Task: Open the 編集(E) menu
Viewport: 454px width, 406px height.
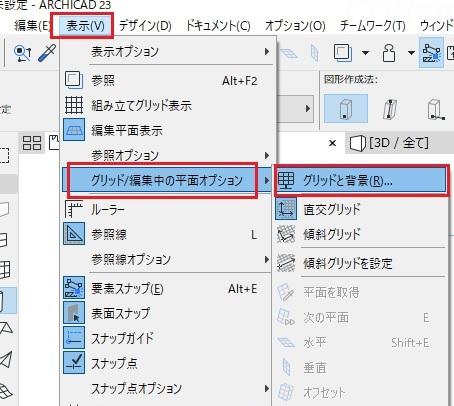Action: (x=32, y=26)
